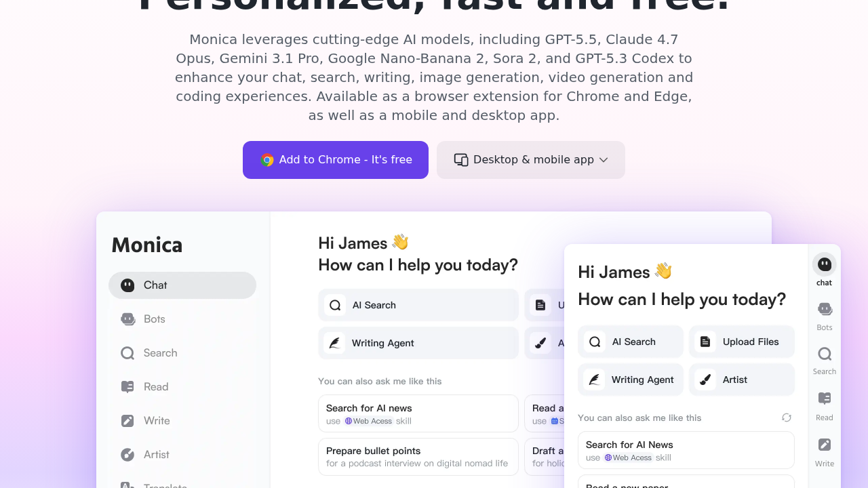Click the Write pencil icon in left sidebar
Viewport: 868px width, 488px height.
pos(127,421)
